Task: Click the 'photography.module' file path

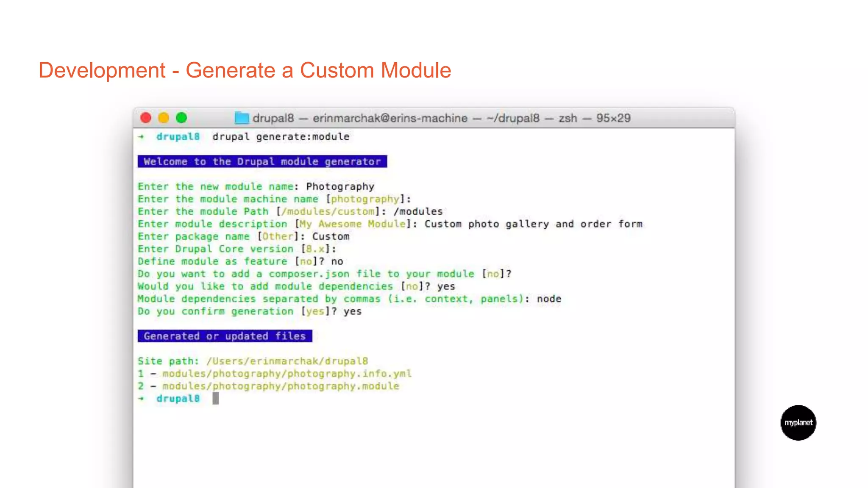Action: click(281, 386)
